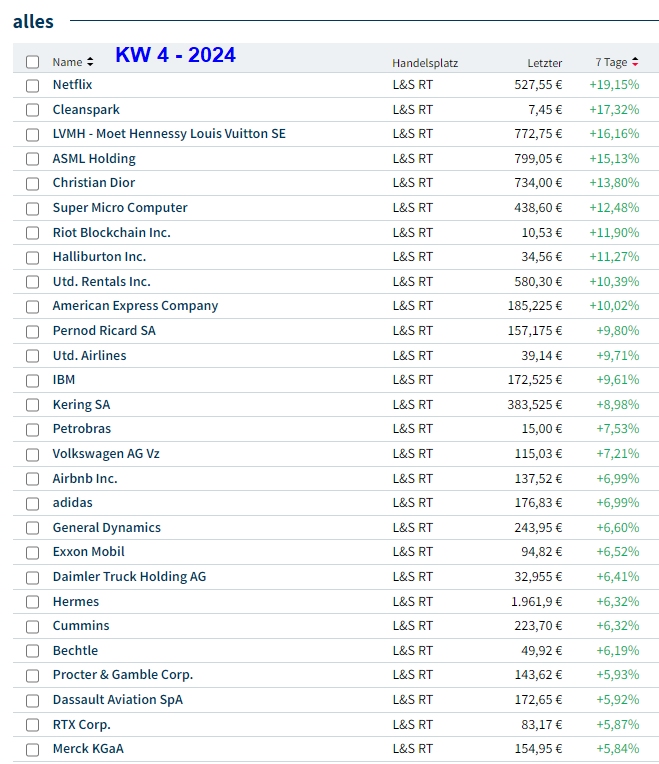The width and height of the screenshot is (659, 764).
Task: Mark the Merck KGaA checkbox
Action: [x=33, y=749]
